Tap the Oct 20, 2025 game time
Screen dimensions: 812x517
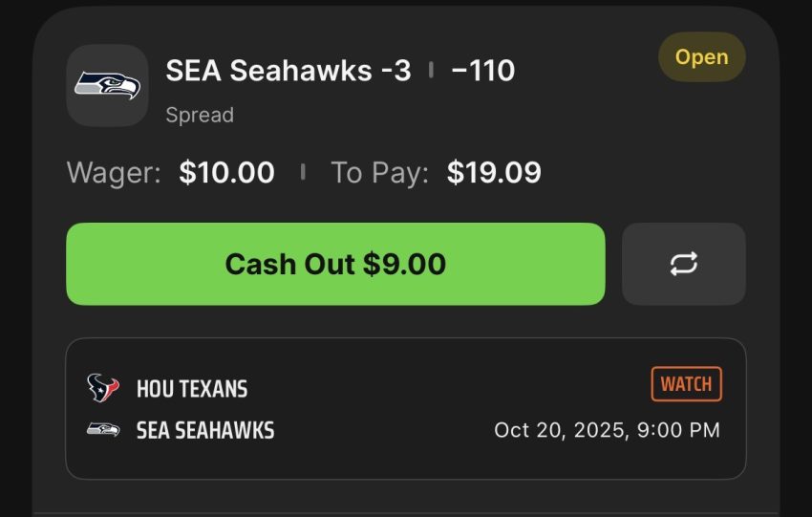607,430
